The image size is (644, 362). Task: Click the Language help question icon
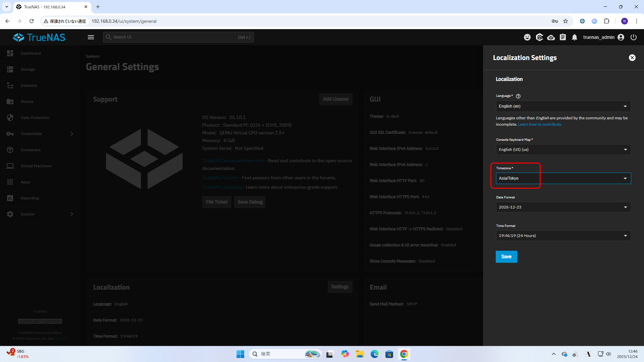point(518,96)
